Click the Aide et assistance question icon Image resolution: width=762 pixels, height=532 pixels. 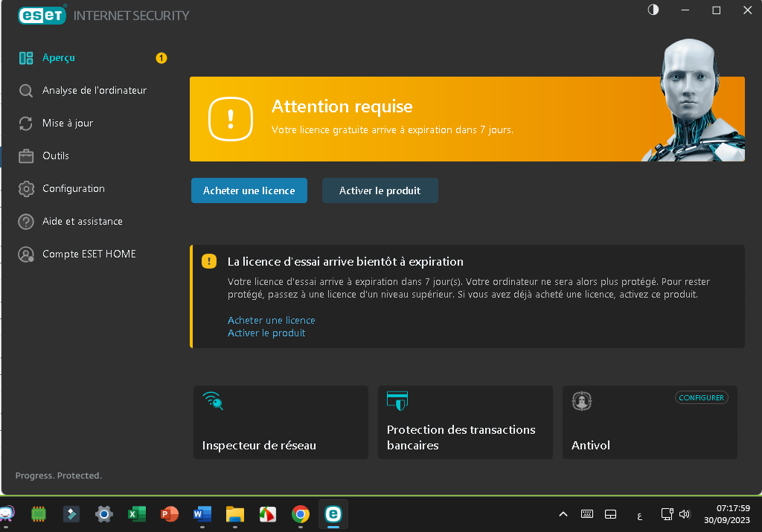pos(26,222)
